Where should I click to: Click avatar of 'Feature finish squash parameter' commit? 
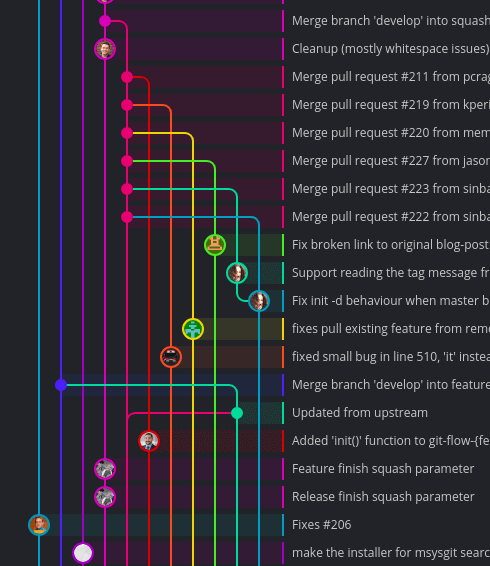click(x=105, y=469)
